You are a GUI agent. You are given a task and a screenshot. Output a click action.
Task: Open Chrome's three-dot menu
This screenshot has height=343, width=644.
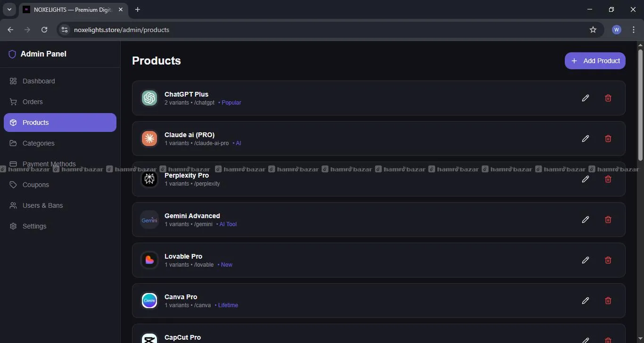[633, 30]
